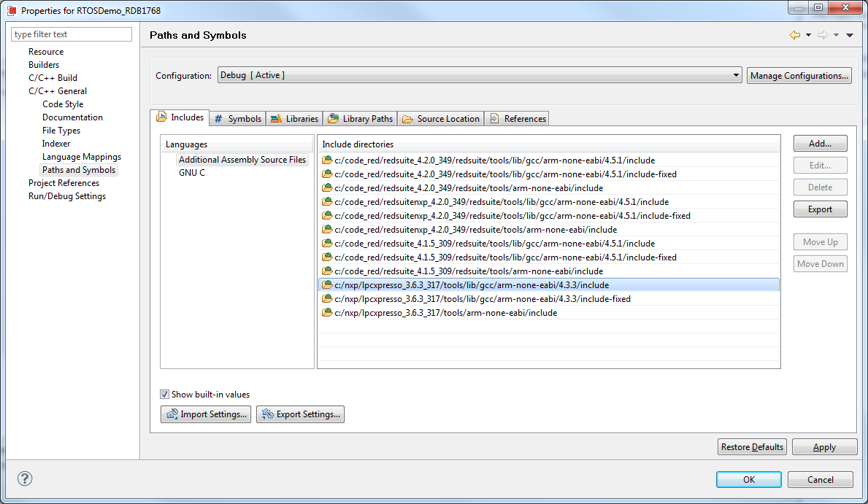Click folder icon of redsuite_4.1.5_309 tools/arm-none-eabi/include row

point(327,271)
